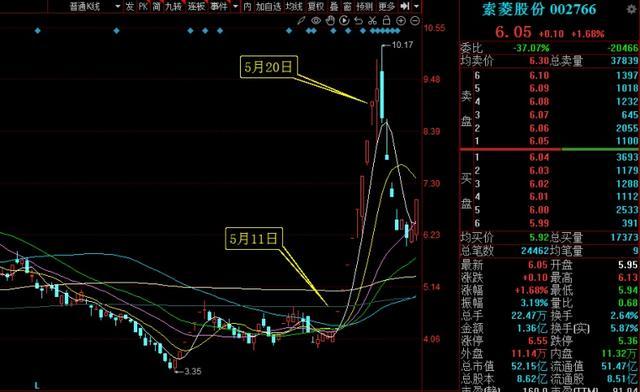Zoom out with the minus icon
The width and height of the screenshot is (640, 392).
pos(415,20)
